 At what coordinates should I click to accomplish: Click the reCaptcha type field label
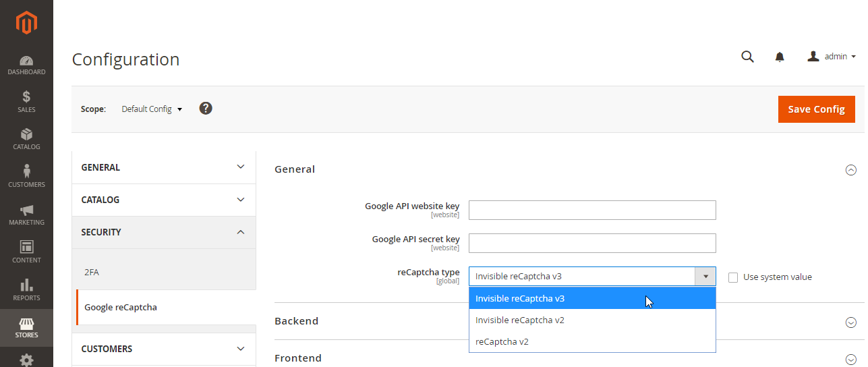428,272
